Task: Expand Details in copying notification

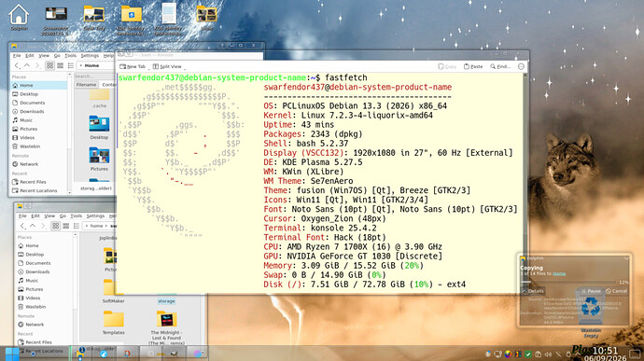Action: [533, 291]
